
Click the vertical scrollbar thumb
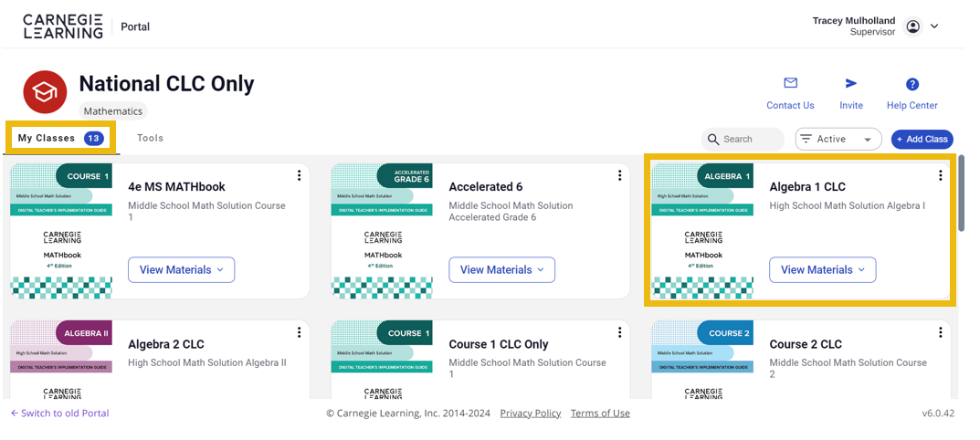click(x=961, y=194)
